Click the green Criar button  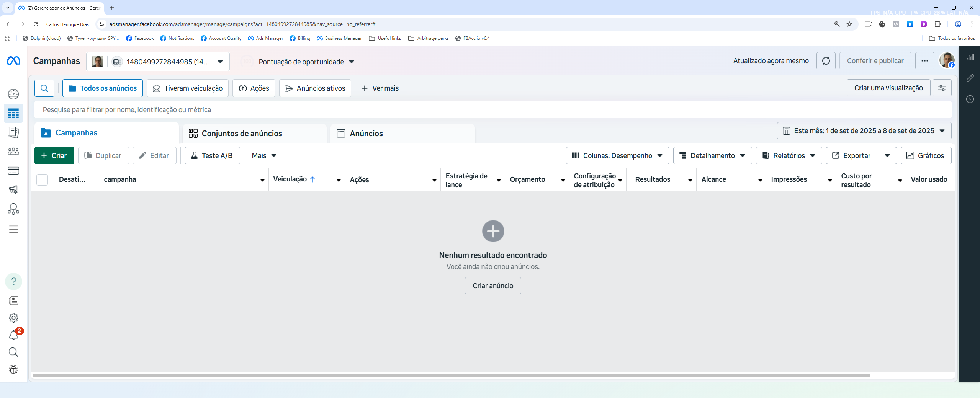pos(54,156)
